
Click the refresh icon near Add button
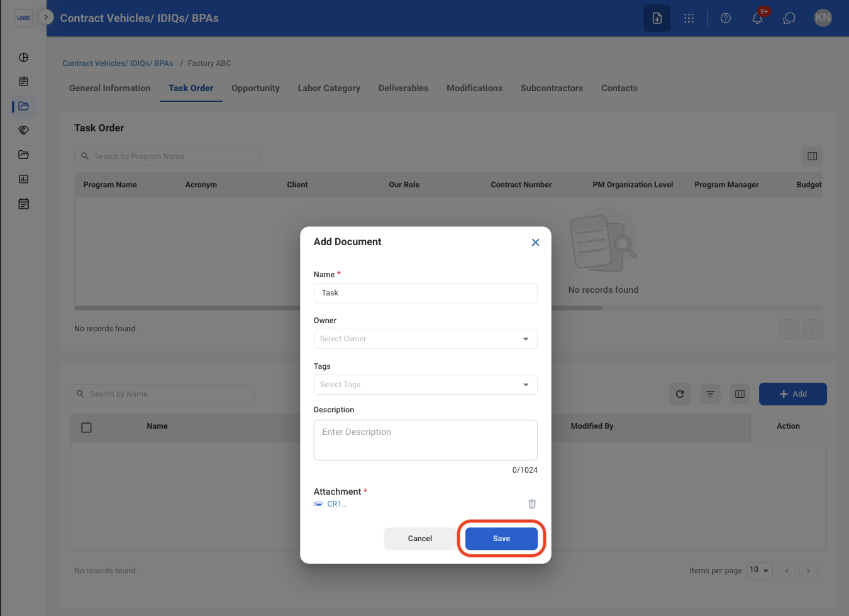[680, 394]
